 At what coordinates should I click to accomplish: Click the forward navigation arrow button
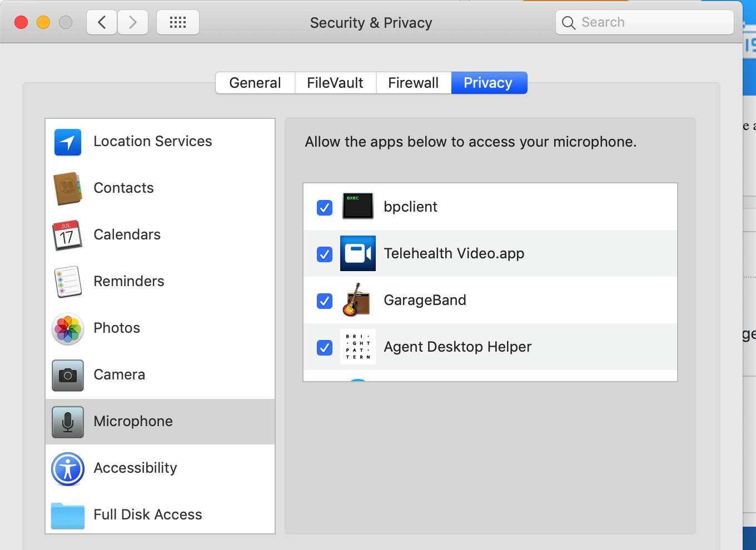click(133, 22)
